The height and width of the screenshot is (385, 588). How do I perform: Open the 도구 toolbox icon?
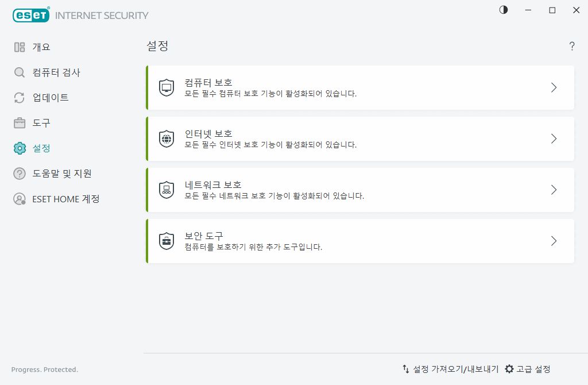tap(19, 123)
